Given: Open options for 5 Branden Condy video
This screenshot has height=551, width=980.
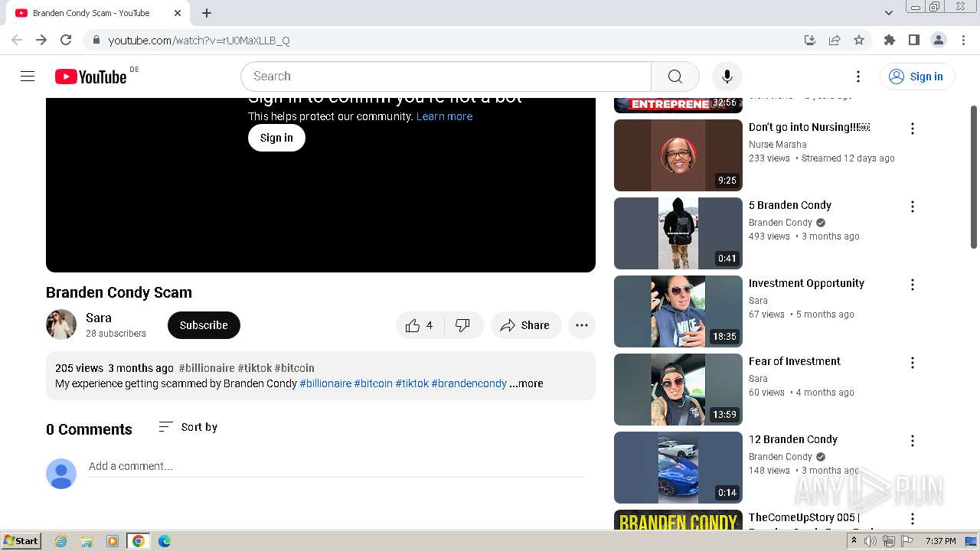Looking at the screenshot, I should 912,207.
